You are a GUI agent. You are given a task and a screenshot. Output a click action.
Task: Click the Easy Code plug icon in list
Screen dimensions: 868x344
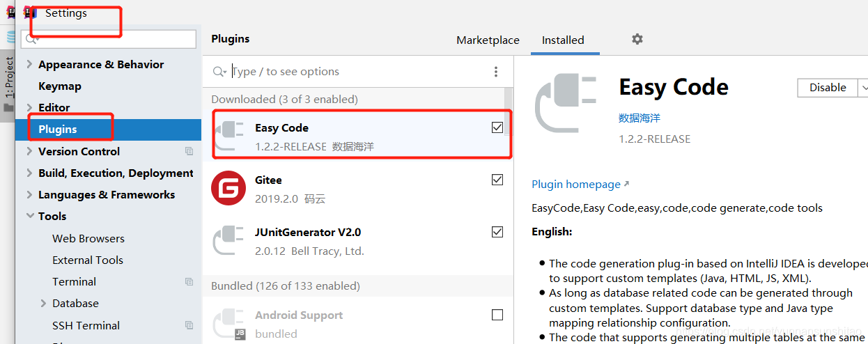pos(228,136)
